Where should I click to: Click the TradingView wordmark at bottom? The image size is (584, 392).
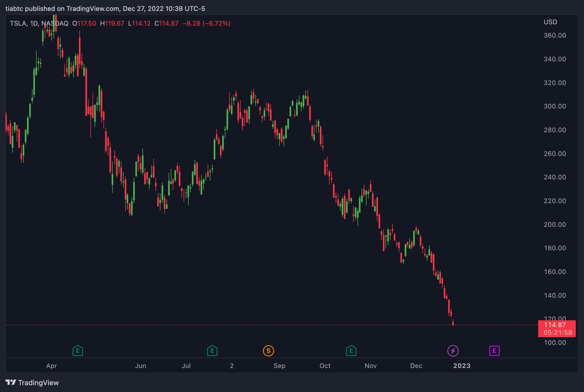pyautogui.click(x=38, y=383)
